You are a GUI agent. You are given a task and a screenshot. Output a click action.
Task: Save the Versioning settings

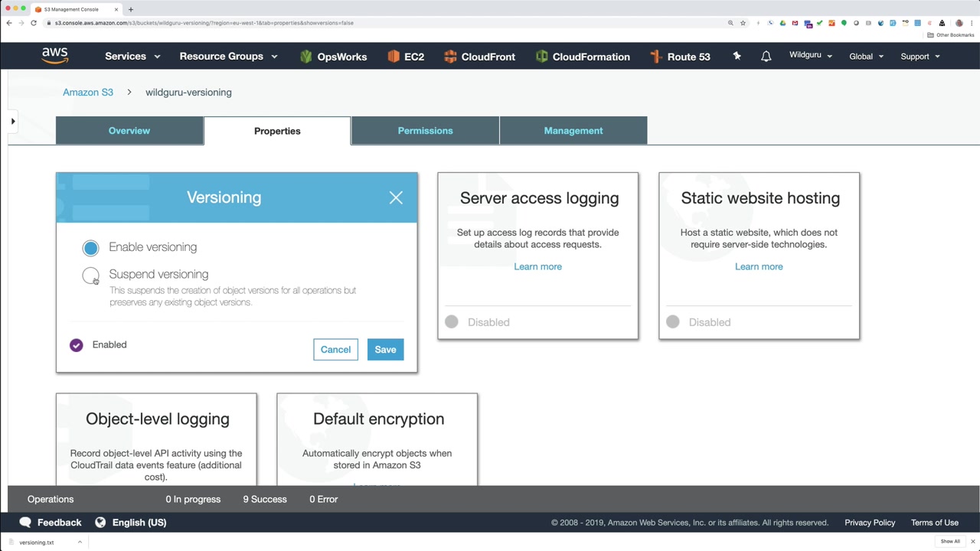pos(385,350)
